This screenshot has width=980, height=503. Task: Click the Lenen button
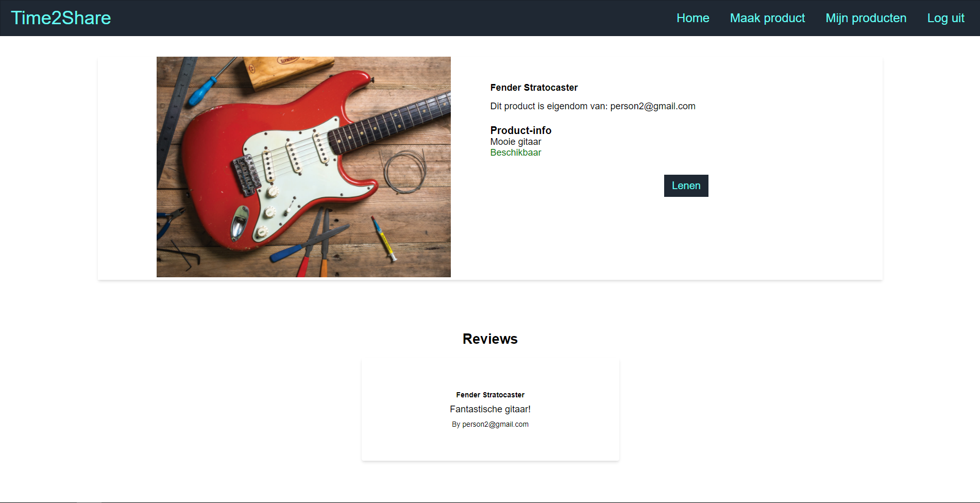[x=686, y=186]
